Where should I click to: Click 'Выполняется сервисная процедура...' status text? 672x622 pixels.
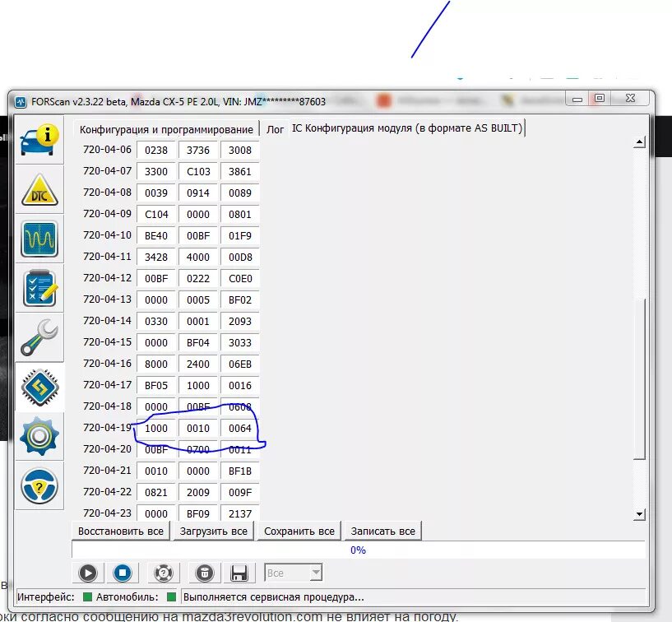(273, 597)
